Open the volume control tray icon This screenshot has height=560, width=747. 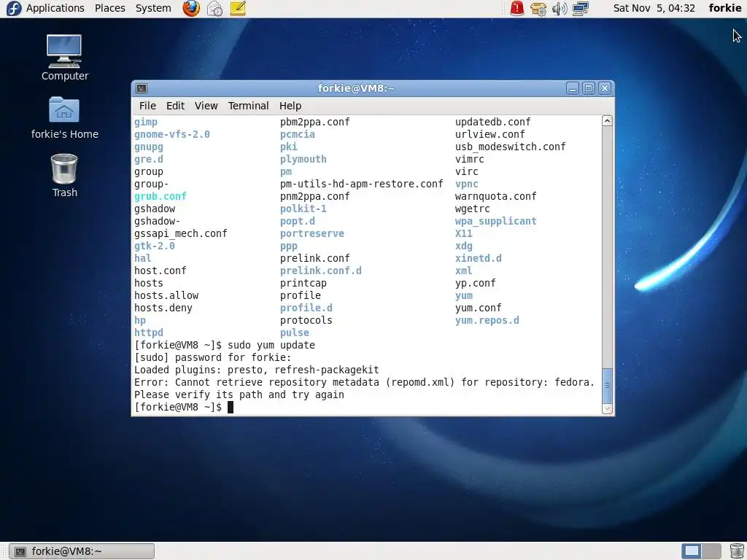[560, 8]
